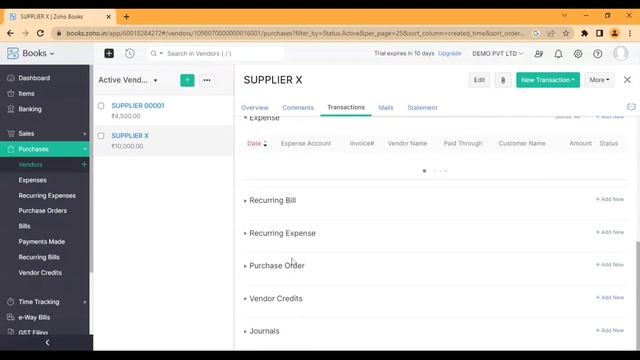Open browser extensions puzzle icon
Image resolution: width=640 pixels, height=360 pixels.
pyautogui.click(x=584, y=33)
